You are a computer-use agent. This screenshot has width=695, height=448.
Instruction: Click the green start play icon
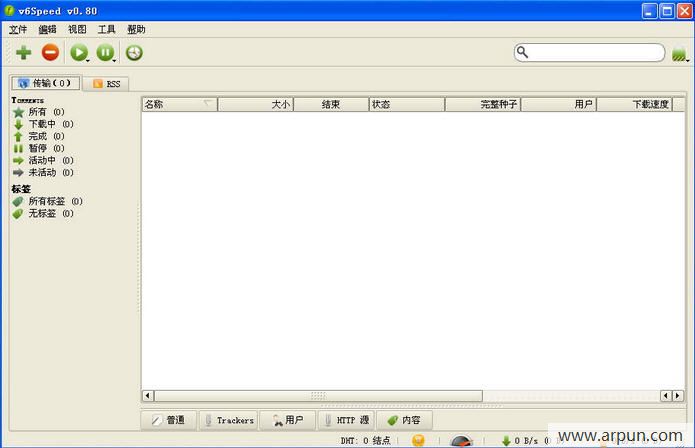pos(78,53)
